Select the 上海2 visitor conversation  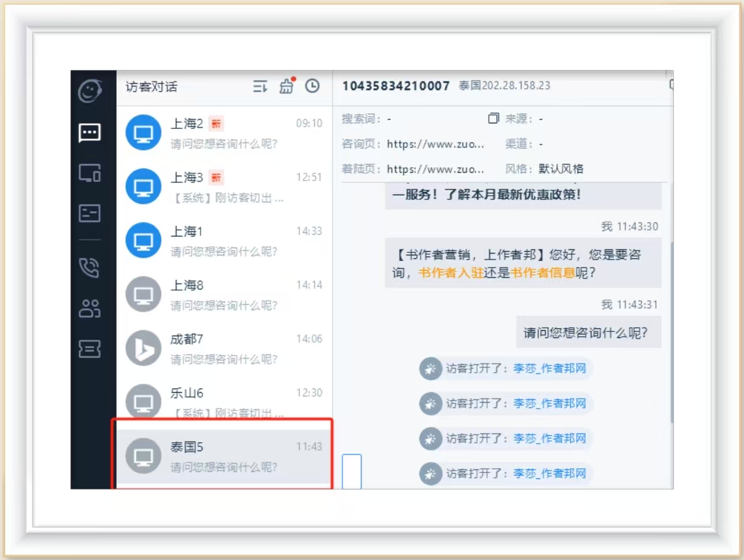point(224,133)
